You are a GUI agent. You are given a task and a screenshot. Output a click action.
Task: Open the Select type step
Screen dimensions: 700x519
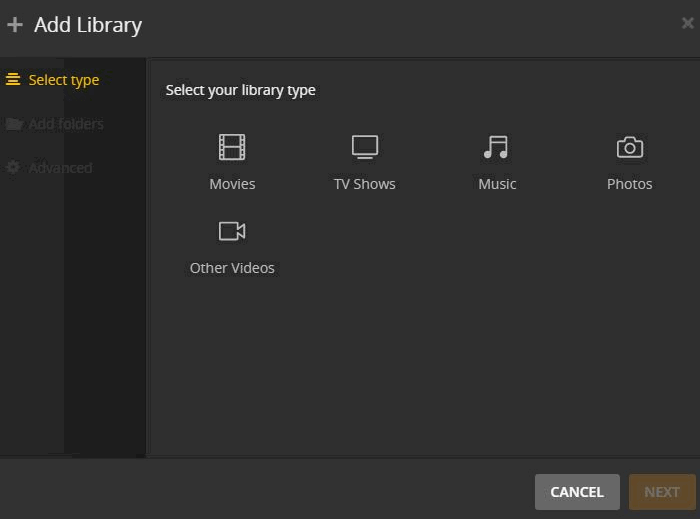click(52, 80)
